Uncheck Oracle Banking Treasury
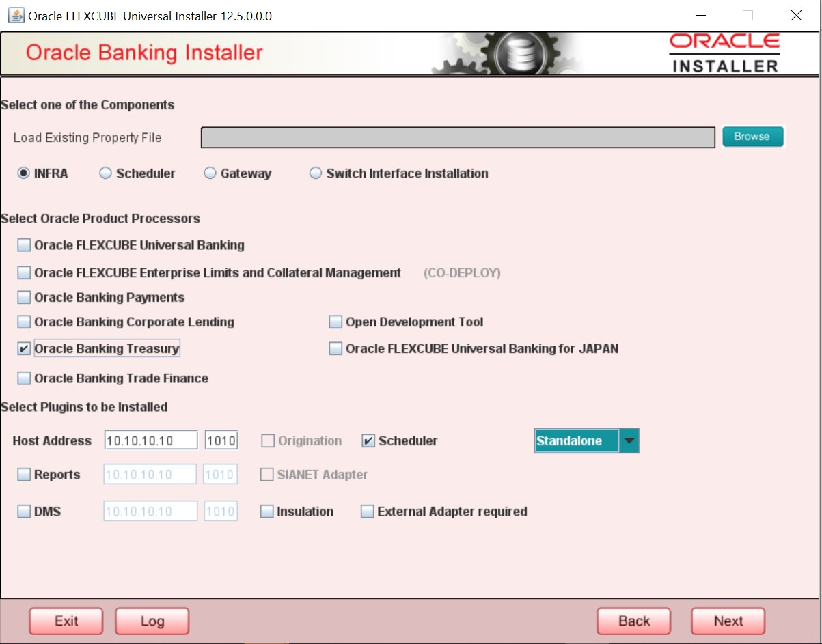This screenshot has height=644, width=822. (x=24, y=349)
